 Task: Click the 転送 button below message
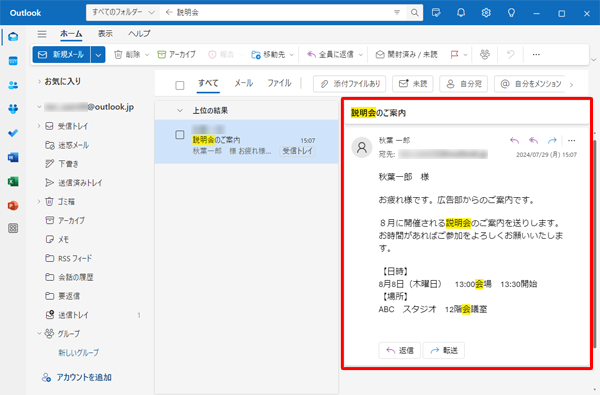(444, 350)
